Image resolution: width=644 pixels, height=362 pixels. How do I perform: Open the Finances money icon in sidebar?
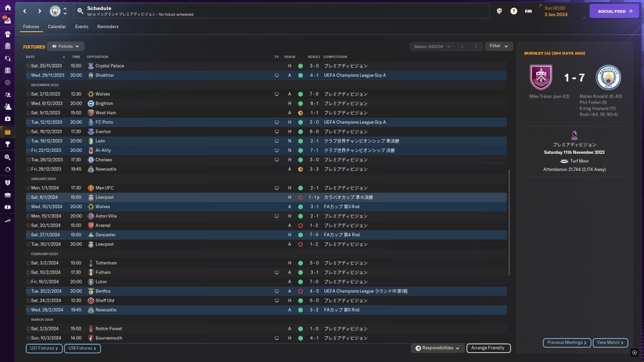(7, 207)
